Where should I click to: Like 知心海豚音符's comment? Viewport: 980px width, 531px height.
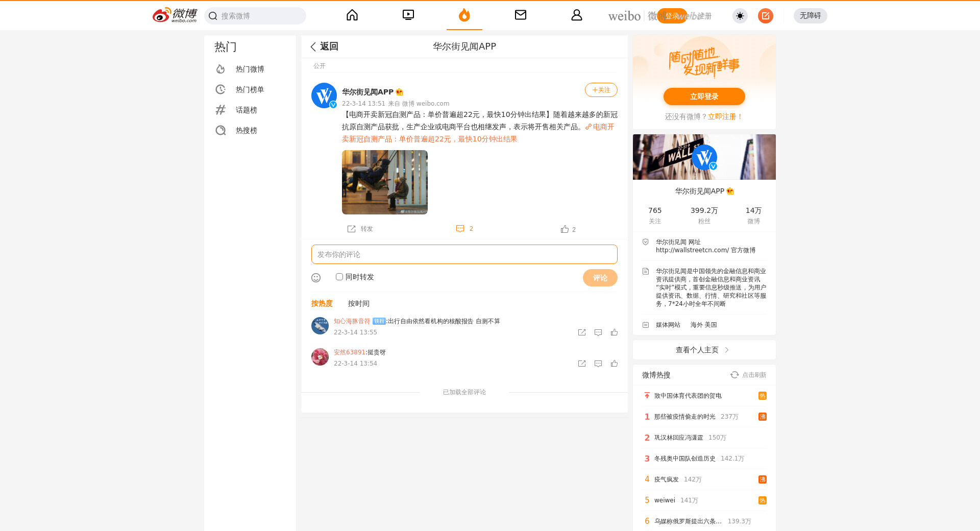[614, 332]
